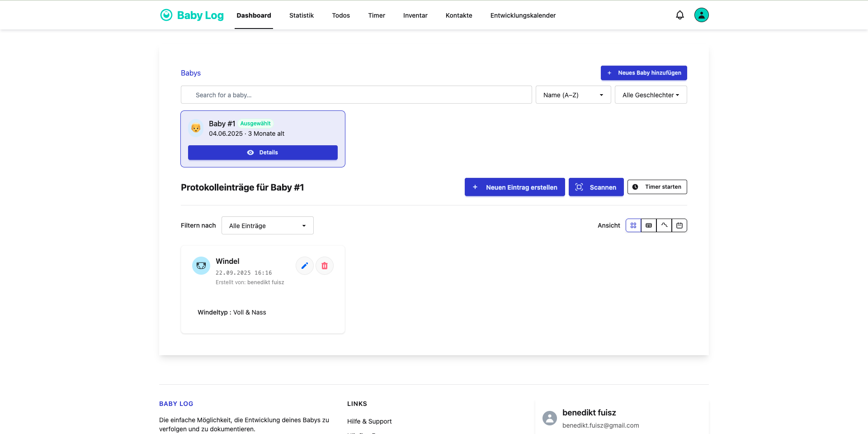
Task: Open the Name (A–Z) sort dropdown
Action: coord(573,95)
